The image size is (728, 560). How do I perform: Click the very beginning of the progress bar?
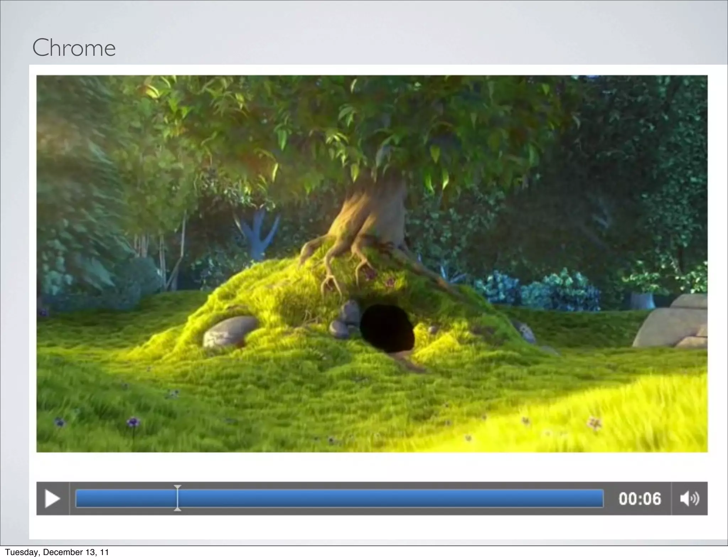(78, 498)
